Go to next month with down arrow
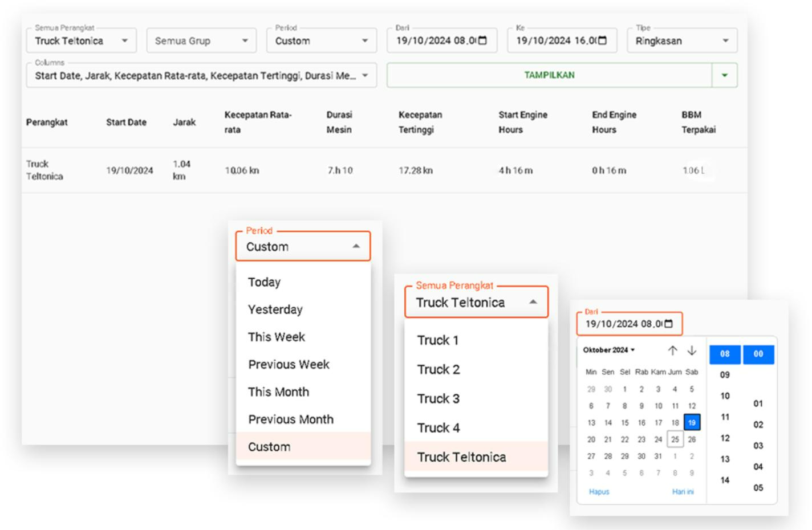Viewport: 812px width, 530px height. (692, 350)
